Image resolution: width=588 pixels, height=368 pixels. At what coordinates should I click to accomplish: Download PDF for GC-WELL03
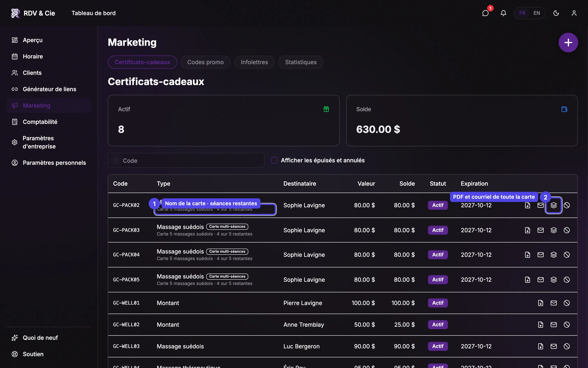pyautogui.click(x=541, y=346)
